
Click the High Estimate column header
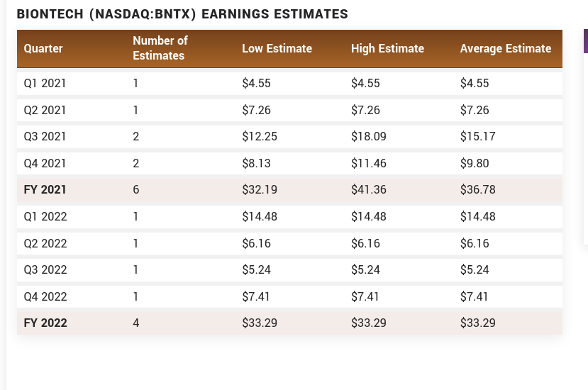[x=387, y=49]
